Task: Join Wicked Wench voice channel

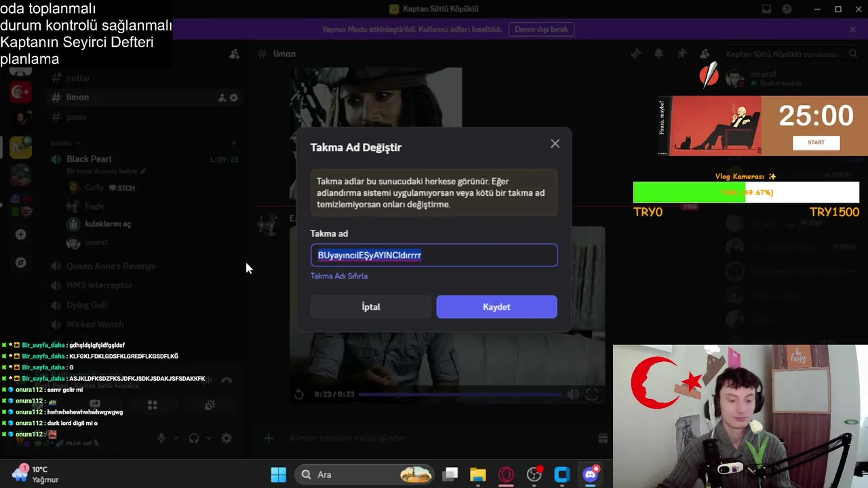Action: (144, 324)
